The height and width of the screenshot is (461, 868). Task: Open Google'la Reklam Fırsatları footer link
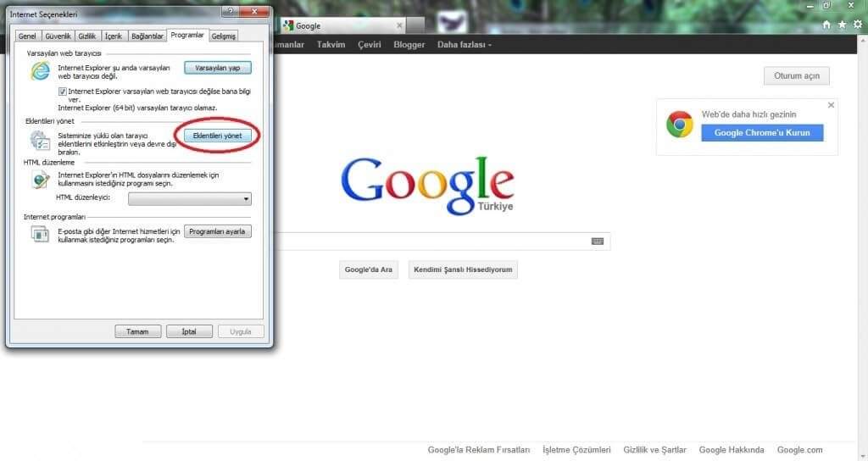[x=479, y=450]
